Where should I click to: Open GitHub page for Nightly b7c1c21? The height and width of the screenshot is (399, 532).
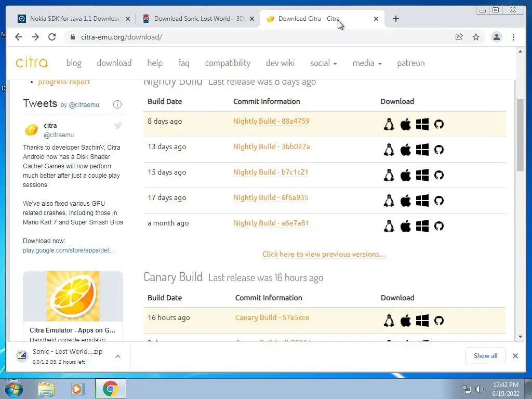(x=438, y=175)
